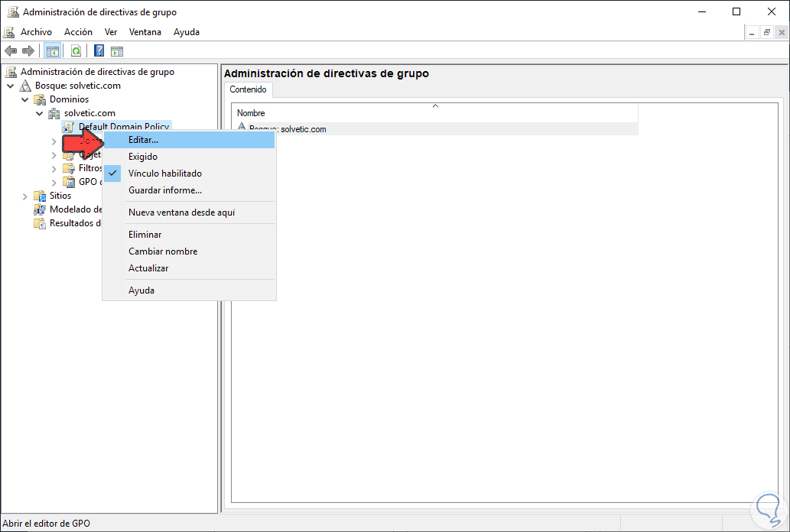Sort by the Nombre column header
790x532 pixels.
435,113
